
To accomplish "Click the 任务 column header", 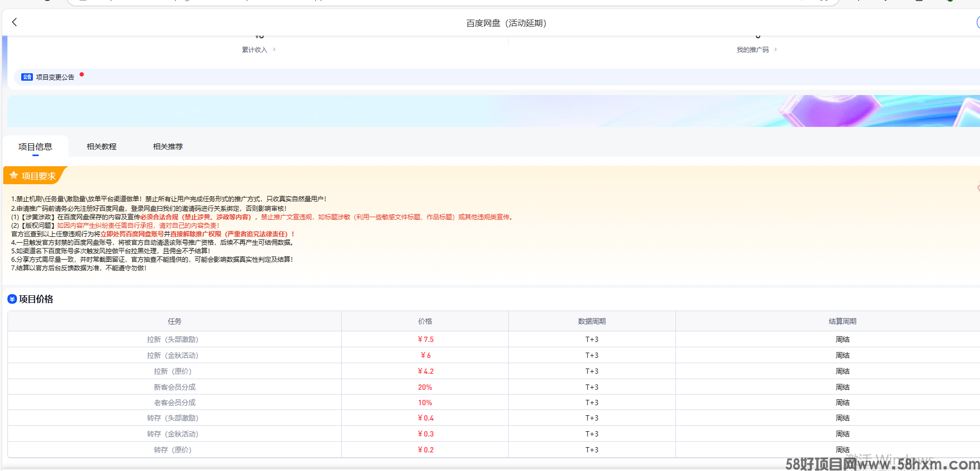I will tap(175, 321).
